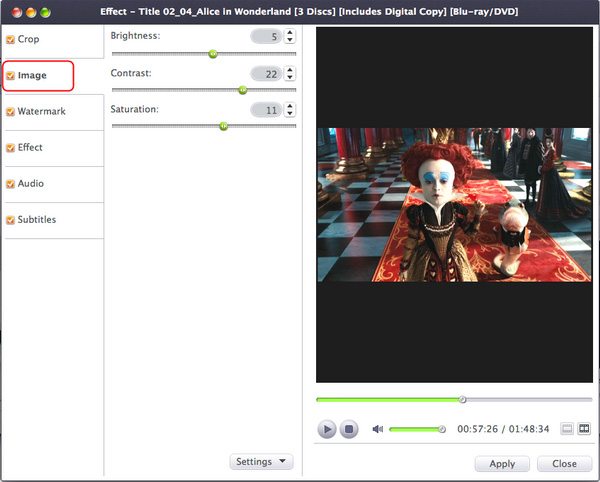The image size is (600, 482).
Task: Close the Effect dialog
Action: tap(564, 464)
